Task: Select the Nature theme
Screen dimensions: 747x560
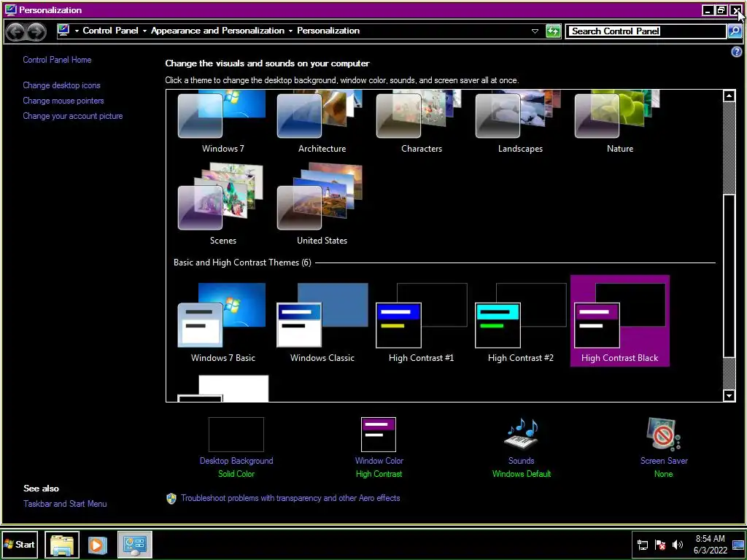Action: click(x=620, y=122)
